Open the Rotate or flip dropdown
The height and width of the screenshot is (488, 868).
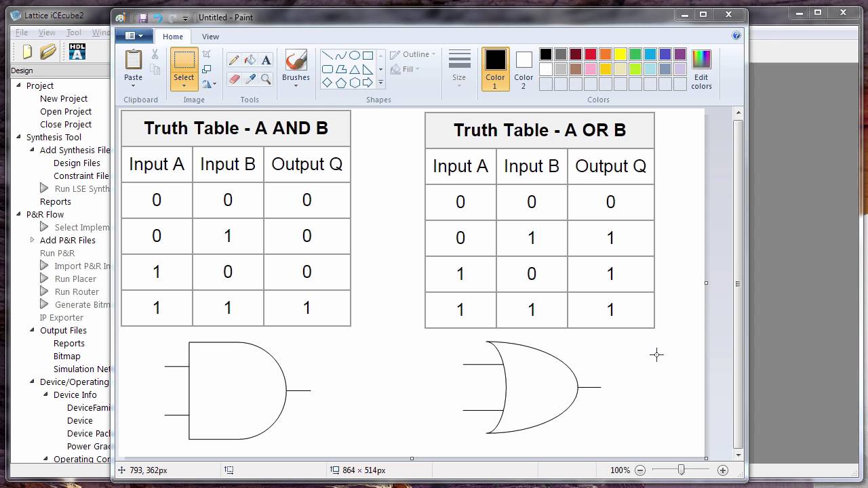click(x=209, y=84)
